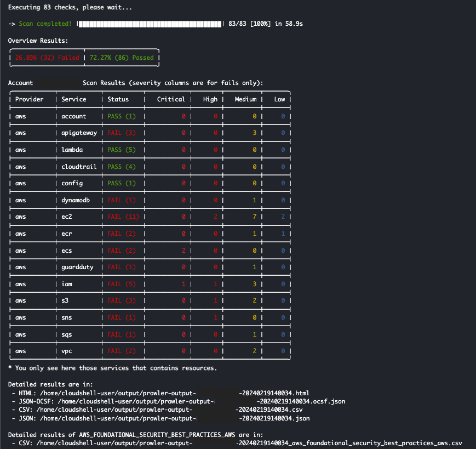This screenshot has width=476, height=449.
Task: Click the 'Medium' column header
Action: (x=245, y=99)
